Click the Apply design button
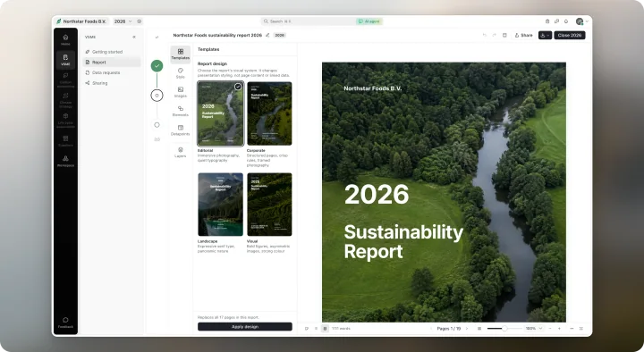 (245, 327)
